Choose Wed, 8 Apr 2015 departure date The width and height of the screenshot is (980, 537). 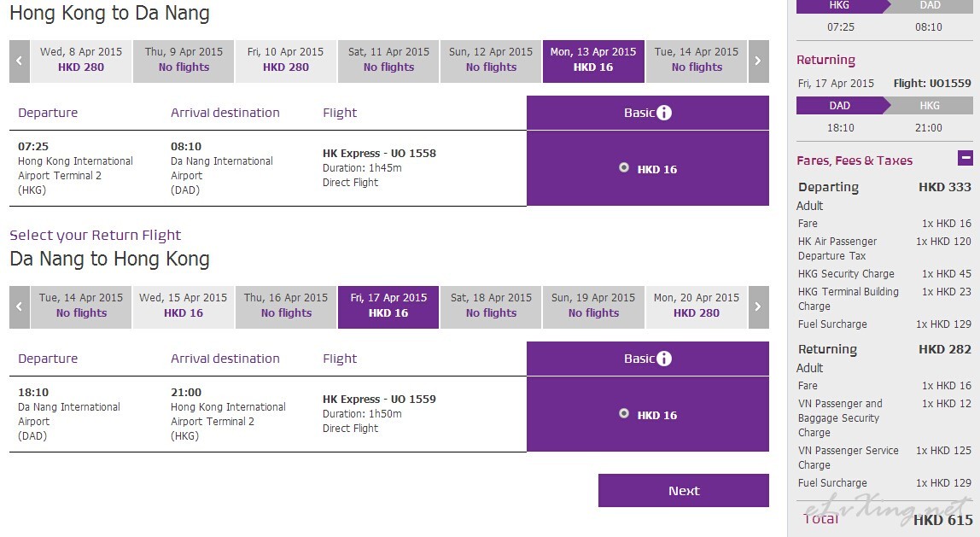point(81,61)
